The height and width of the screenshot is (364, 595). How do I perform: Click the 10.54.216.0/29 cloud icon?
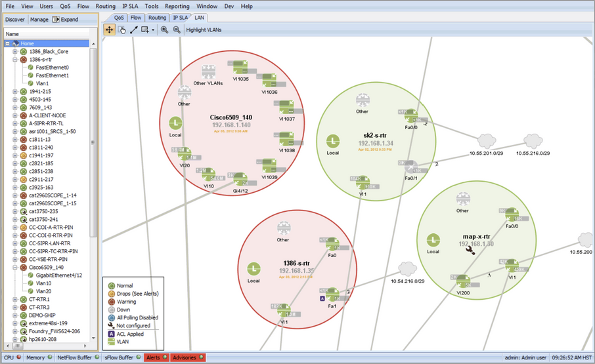408,268
